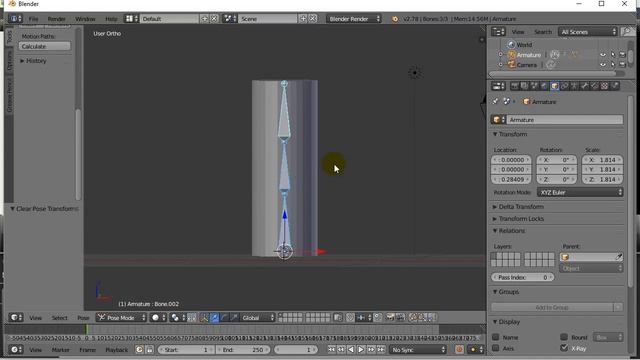Open the Render properties tab
This screenshot has width=640, height=360.
click(x=514, y=86)
